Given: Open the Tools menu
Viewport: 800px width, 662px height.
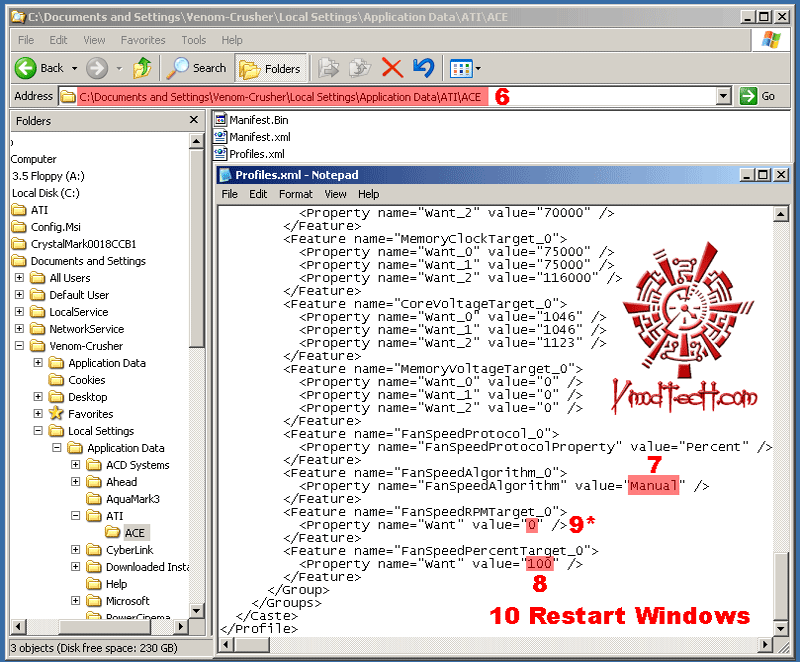Looking at the screenshot, I should [x=194, y=40].
